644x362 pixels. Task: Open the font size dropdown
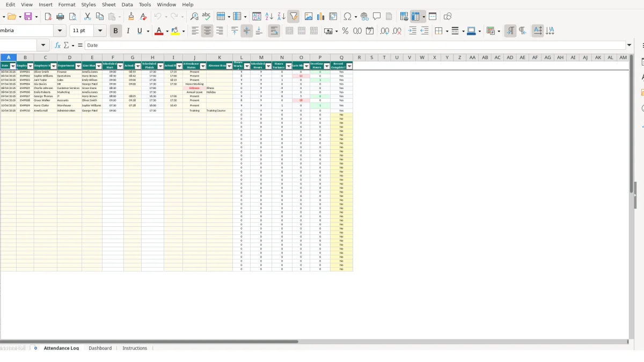(100, 31)
